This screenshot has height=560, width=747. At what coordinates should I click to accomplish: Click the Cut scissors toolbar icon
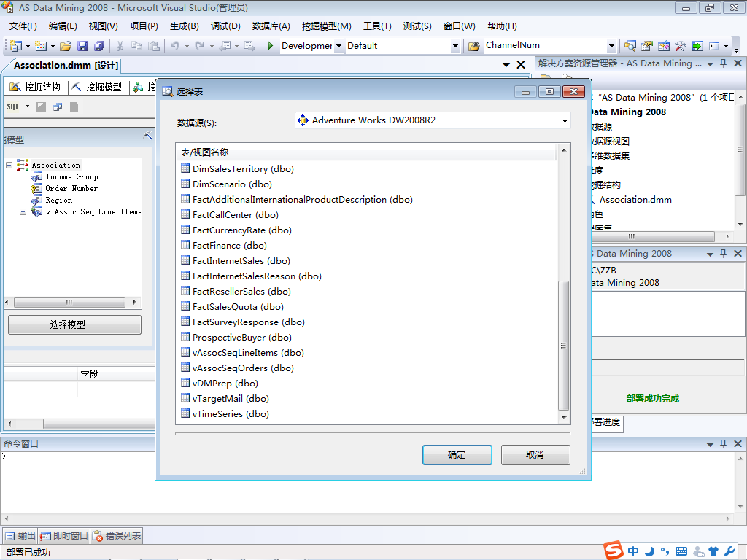(120, 46)
